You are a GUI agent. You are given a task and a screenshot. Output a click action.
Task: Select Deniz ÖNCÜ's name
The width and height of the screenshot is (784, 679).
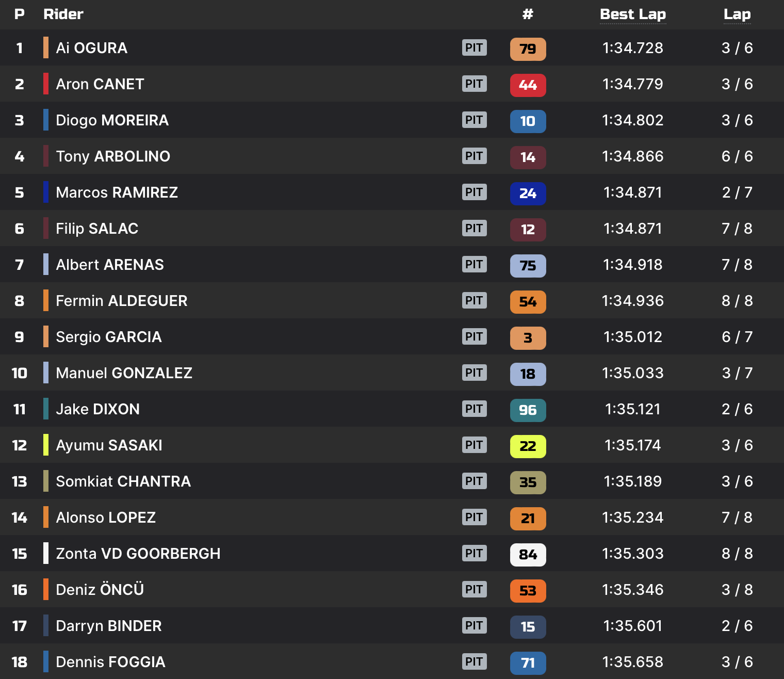pos(100,590)
